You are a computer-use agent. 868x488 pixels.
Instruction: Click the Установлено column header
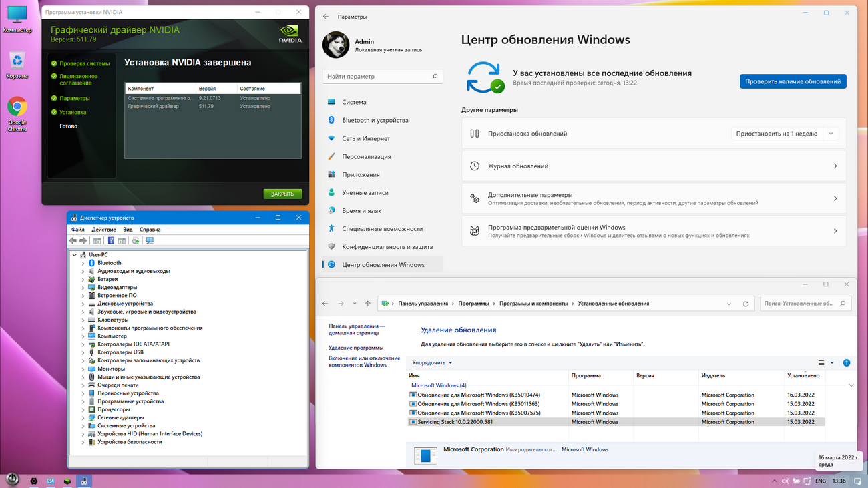(x=805, y=376)
